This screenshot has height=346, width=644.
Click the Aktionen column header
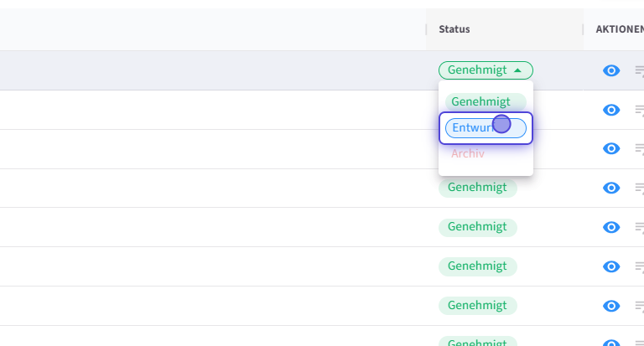619,29
